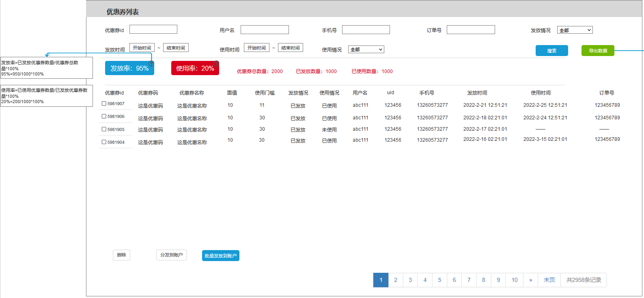The width and height of the screenshot is (644, 298).
Task: Click the 批量发放到账户 button
Action: (221, 256)
